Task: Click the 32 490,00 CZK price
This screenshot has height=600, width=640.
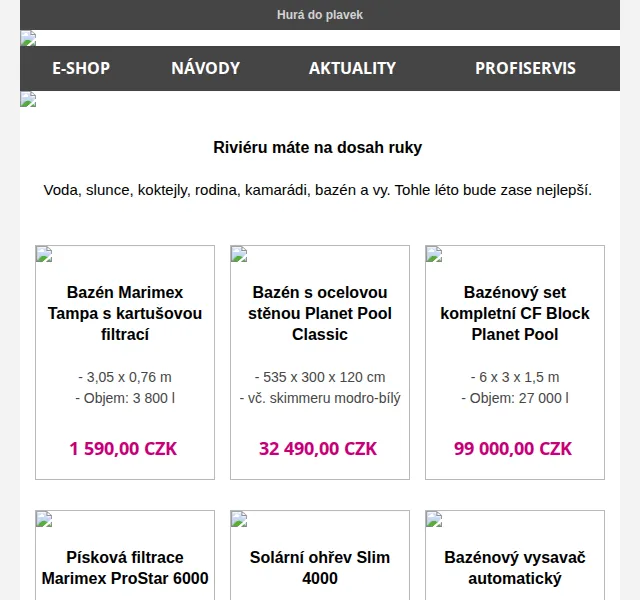Action: point(318,449)
